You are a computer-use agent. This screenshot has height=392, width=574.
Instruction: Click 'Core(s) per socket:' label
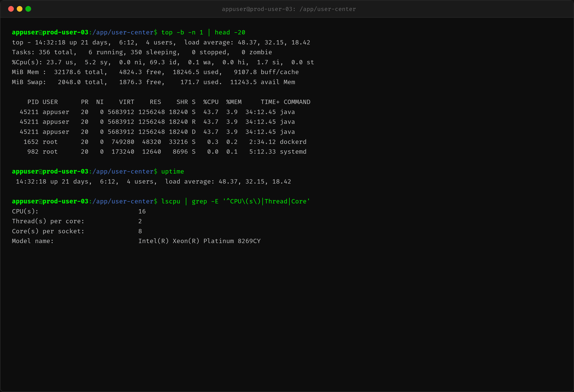coord(48,231)
